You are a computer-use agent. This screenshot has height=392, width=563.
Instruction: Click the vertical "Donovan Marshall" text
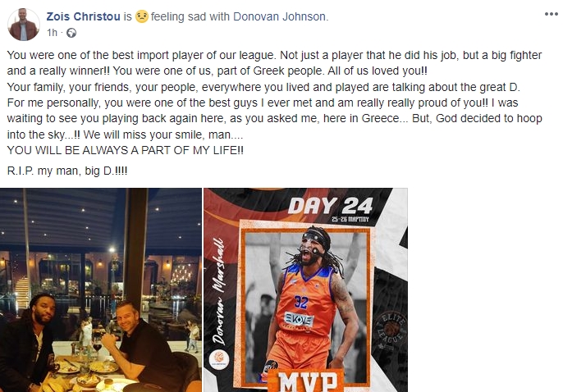[219, 291]
